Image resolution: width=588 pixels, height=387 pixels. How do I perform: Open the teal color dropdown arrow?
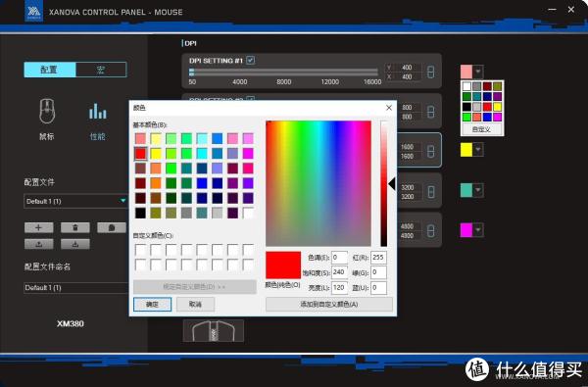click(478, 190)
